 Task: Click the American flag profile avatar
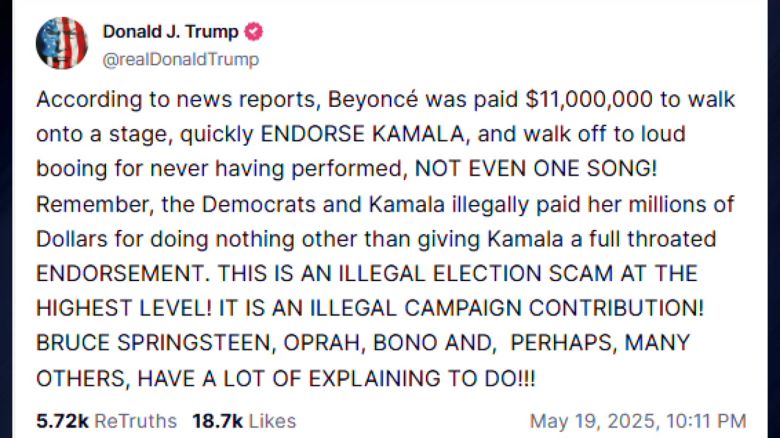(x=61, y=43)
